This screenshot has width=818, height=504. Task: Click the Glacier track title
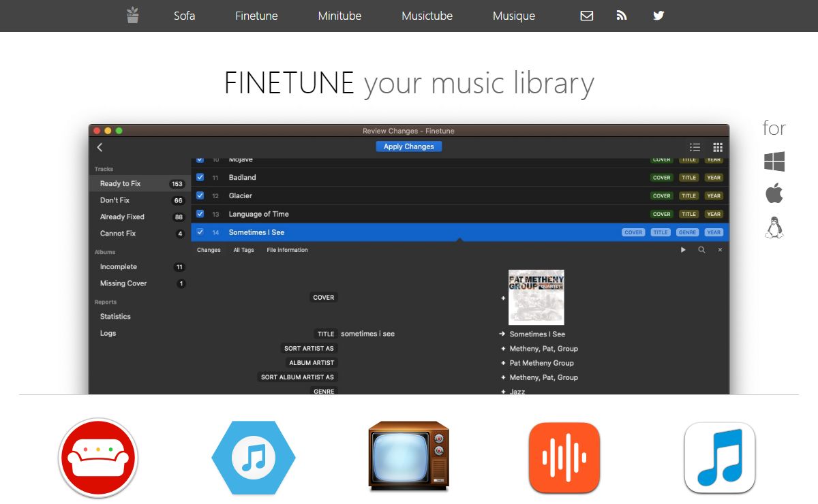[x=240, y=195]
